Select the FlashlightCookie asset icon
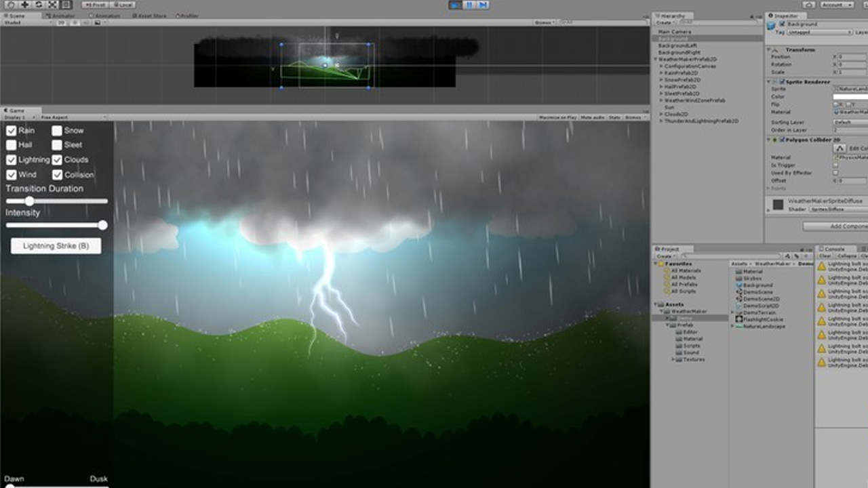Image resolution: width=868 pixels, height=488 pixels. 739,319
